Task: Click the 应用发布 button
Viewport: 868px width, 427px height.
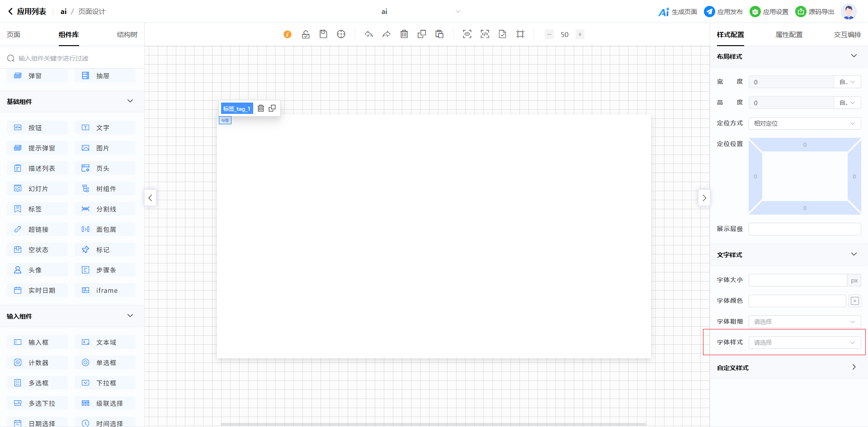Action: pos(723,12)
